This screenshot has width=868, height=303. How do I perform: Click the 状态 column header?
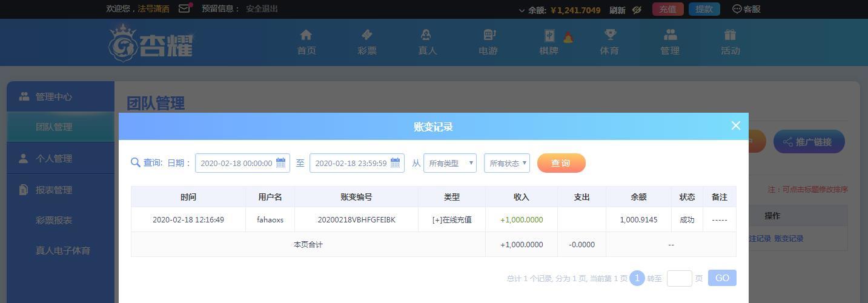click(687, 197)
